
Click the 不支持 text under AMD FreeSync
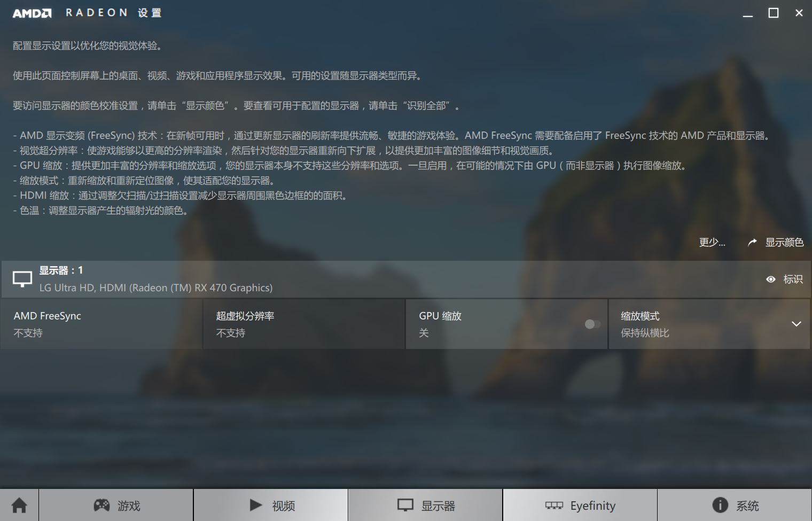[x=28, y=333]
